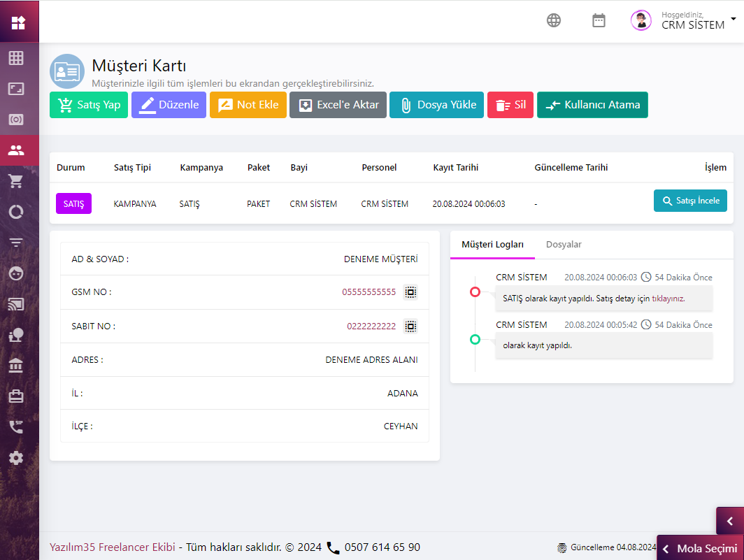Open the shopping cart sidebar menu
Screen dimensions: 744x560
16,181
